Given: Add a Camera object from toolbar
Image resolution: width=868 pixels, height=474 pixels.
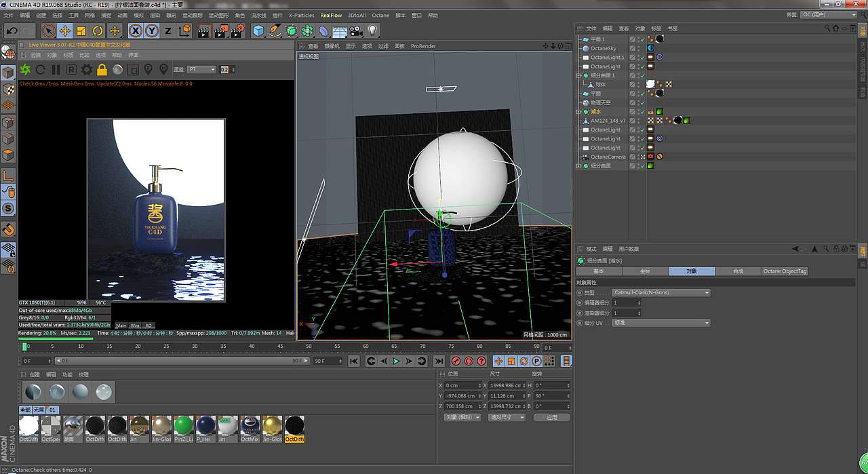Looking at the screenshot, I should (x=356, y=31).
